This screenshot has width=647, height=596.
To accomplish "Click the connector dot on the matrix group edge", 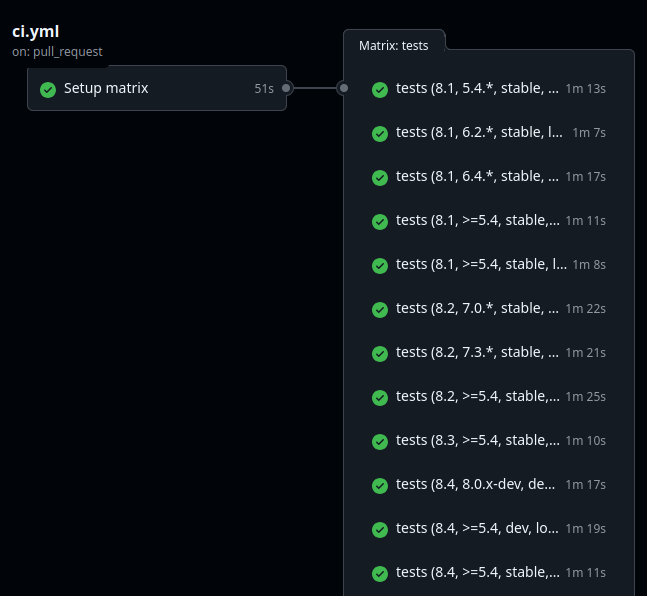I will (343, 88).
